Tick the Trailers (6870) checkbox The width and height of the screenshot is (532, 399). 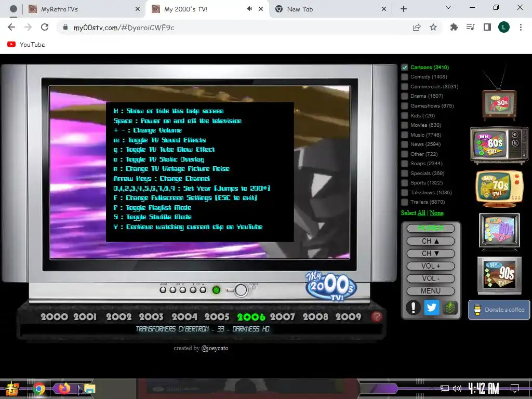404,202
